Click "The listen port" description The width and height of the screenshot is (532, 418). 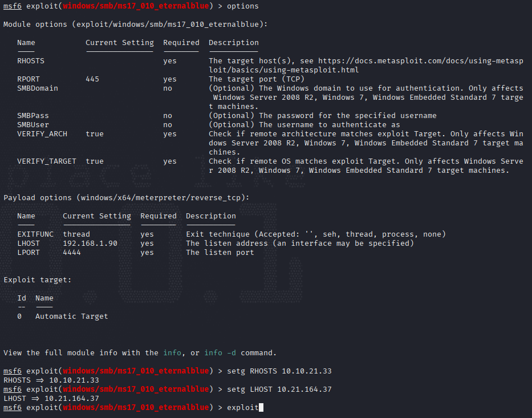(x=220, y=253)
